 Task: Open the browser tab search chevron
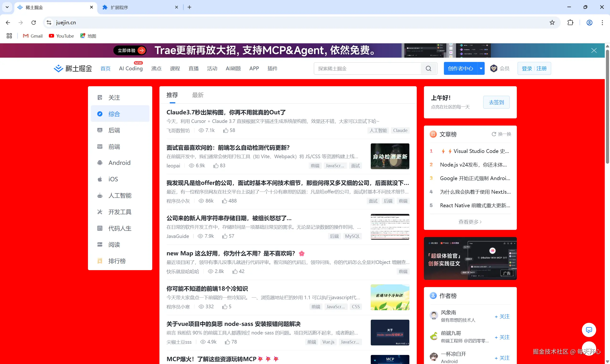click(7, 7)
